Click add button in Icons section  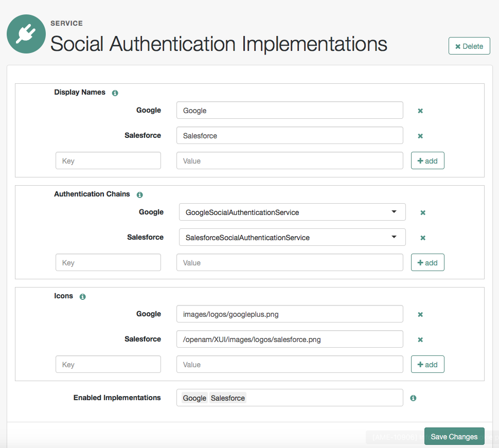[x=427, y=364]
